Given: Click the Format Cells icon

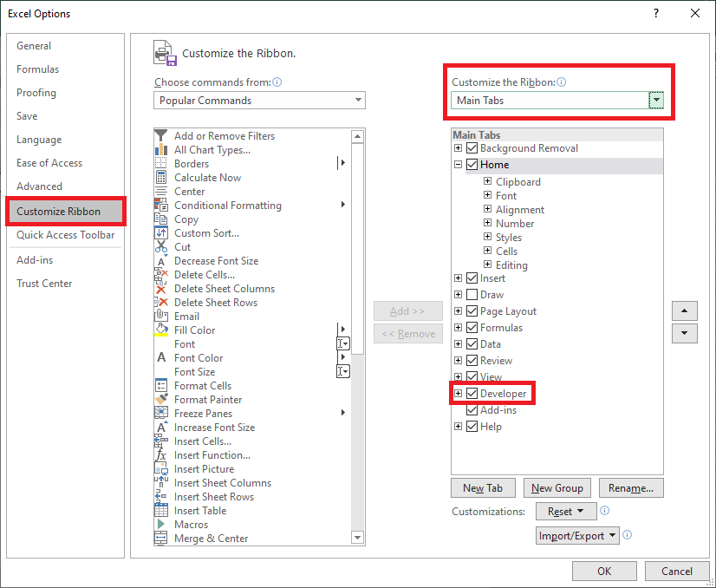Looking at the screenshot, I should (160, 386).
